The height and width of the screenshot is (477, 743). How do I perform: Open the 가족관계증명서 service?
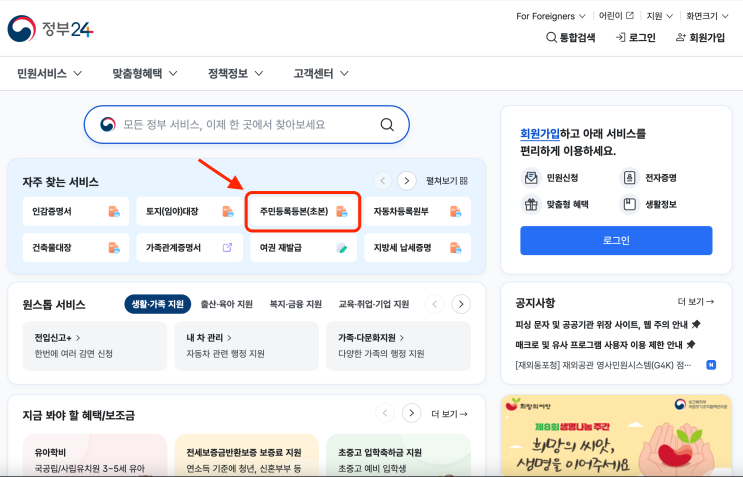(190, 248)
